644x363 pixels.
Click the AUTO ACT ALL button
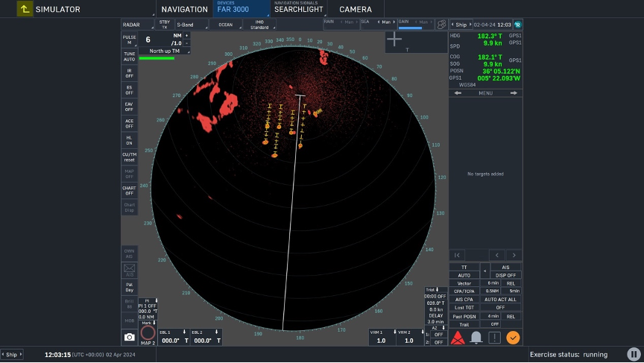pos(500,300)
